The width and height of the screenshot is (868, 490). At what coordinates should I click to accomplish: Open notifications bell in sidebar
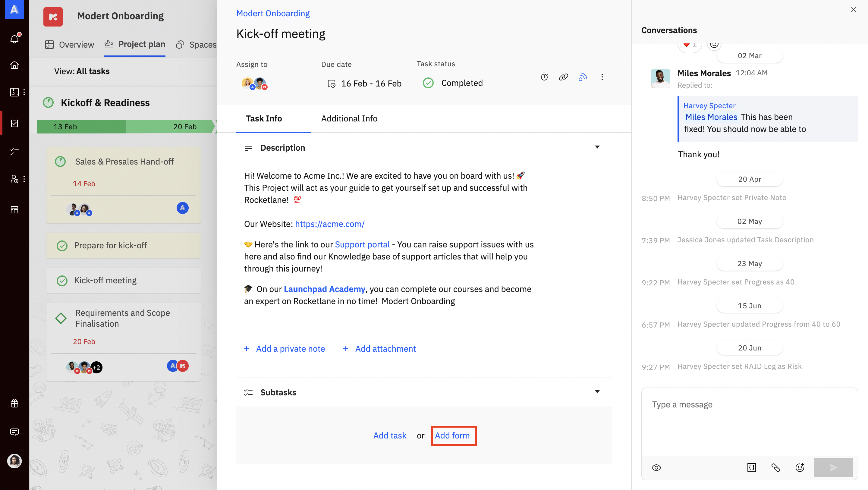pyautogui.click(x=14, y=39)
